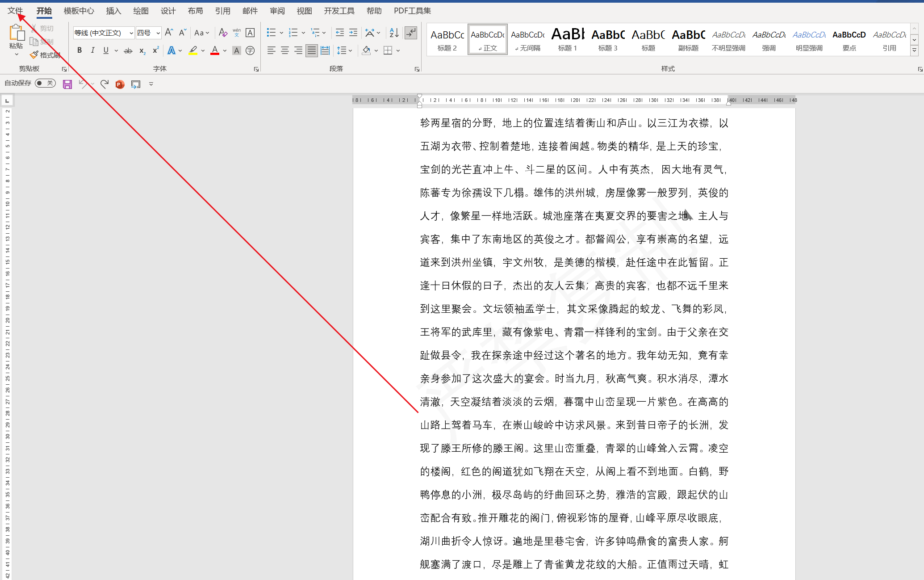The width and height of the screenshot is (924, 580).
Task: Click the Clear Formatting eraser icon
Action: click(222, 33)
